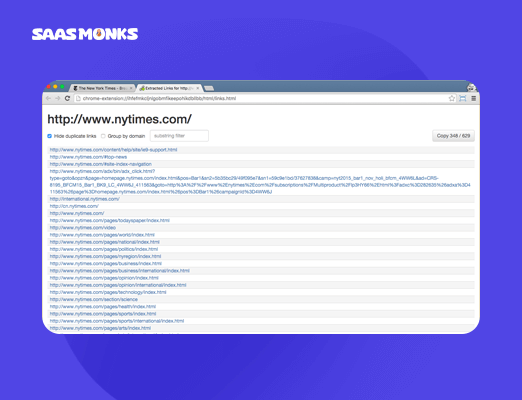Enable the Group by domain checkbox
The width and height of the screenshot is (522, 400).
click(103, 136)
